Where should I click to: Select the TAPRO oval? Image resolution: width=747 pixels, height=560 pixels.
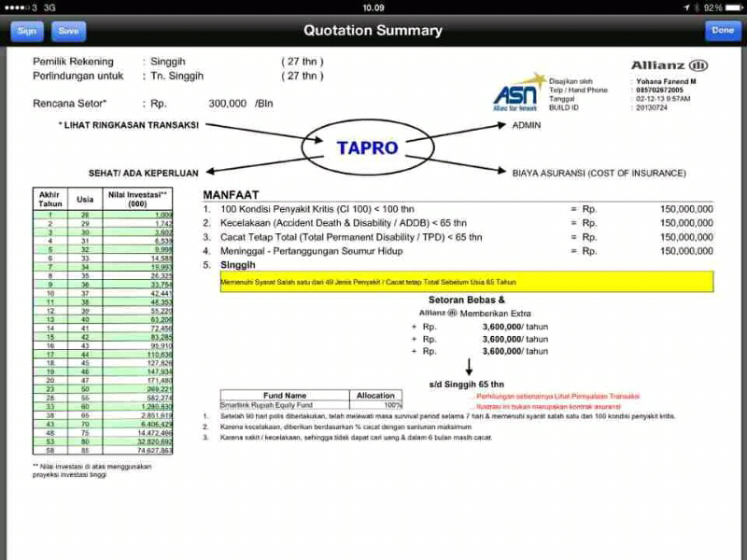tap(367, 147)
